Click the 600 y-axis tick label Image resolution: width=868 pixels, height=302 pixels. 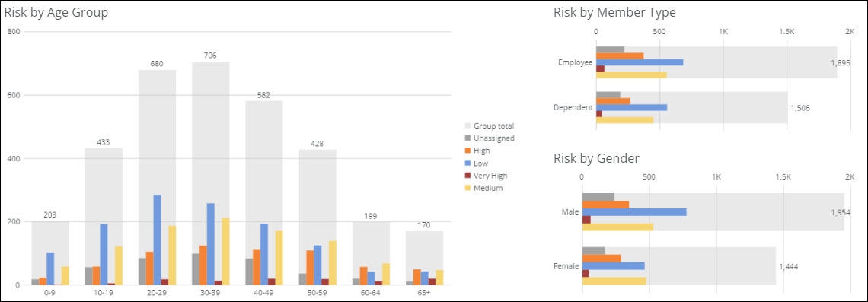14,95
